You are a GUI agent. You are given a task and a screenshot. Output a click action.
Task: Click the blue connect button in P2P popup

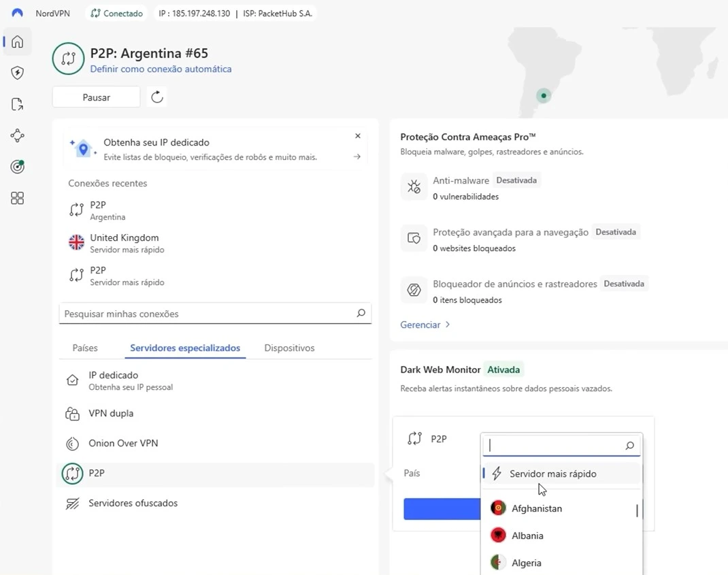[442, 509]
